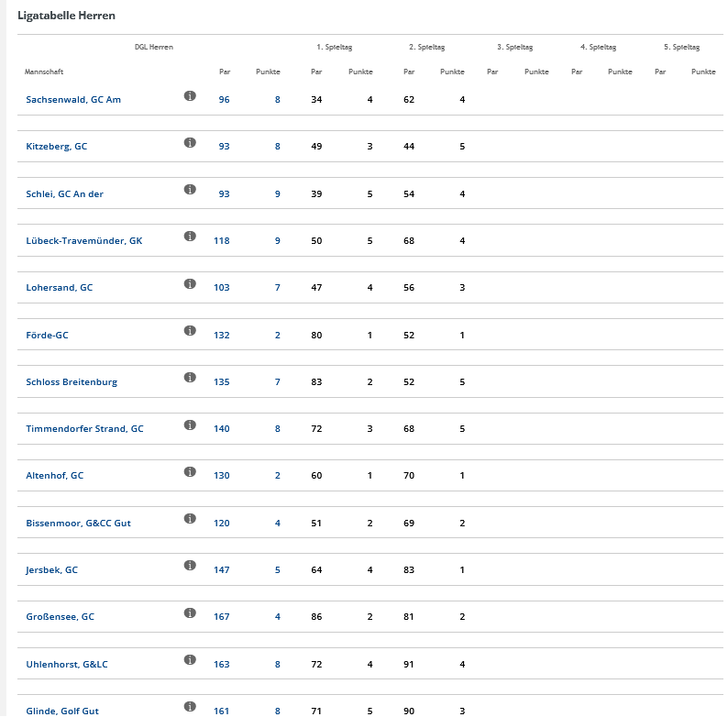Show info for Großensee, GC

click(x=190, y=612)
